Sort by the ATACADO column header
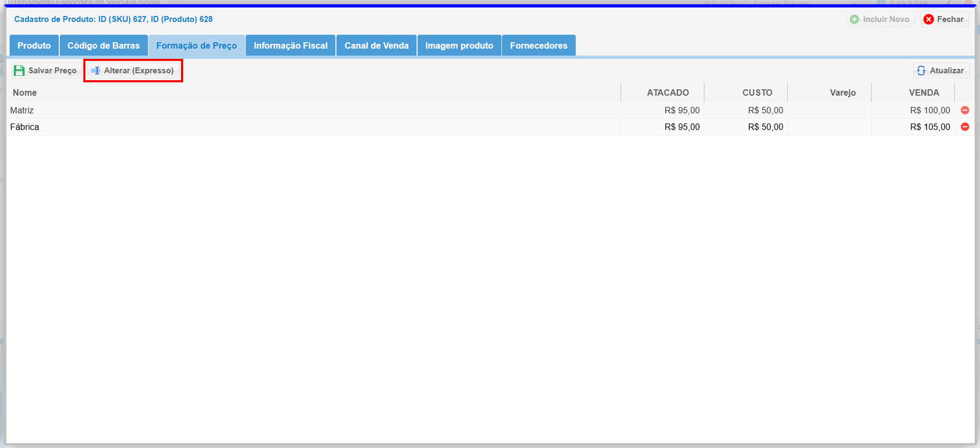This screenshot has height=448, width=980. (x=668, y=92)
